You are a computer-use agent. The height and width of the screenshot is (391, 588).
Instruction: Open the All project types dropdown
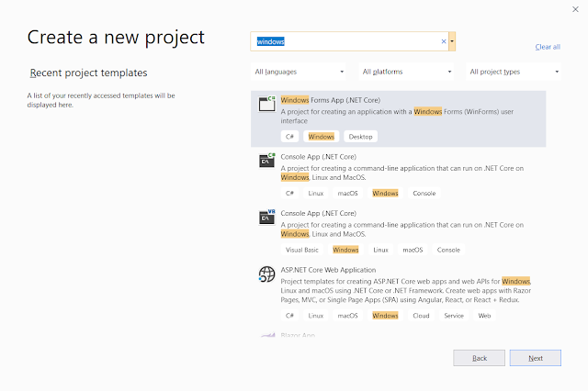[513, 72]
